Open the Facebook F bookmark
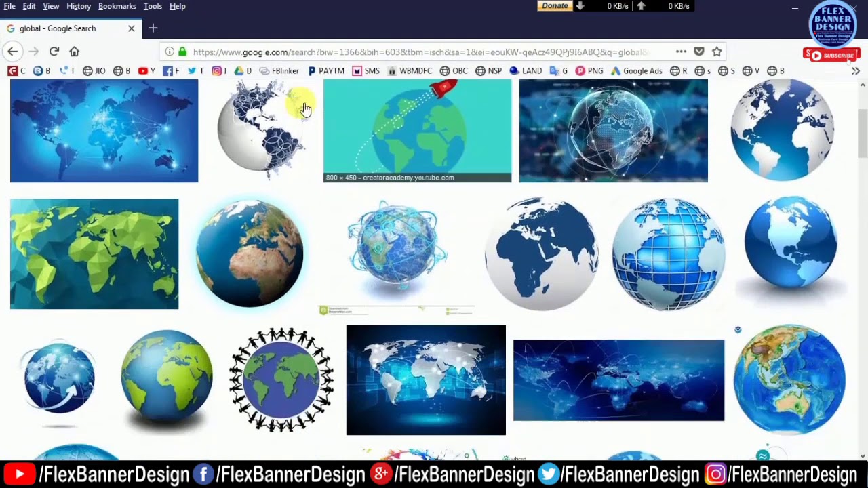 click(x=171, y=70)
